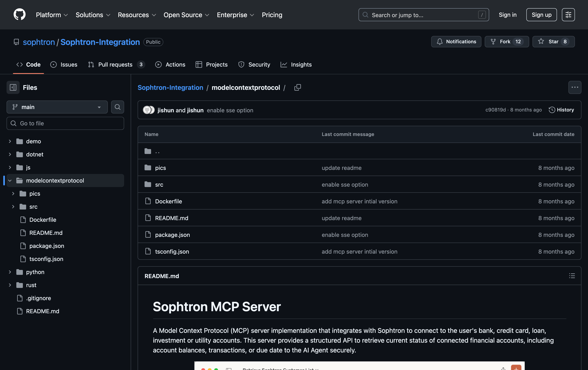Open the Platform navigation menu
This screenshot has height=370, width=588.
pos(52,15)
